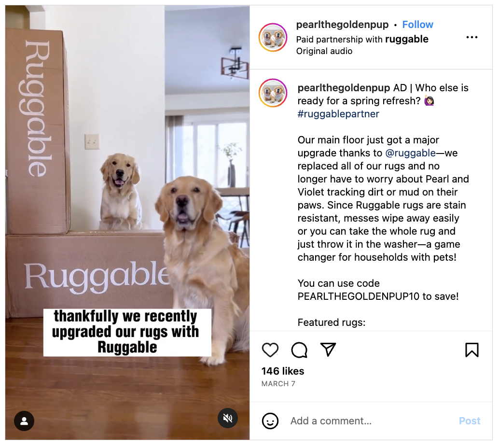Image resolution: width=499 pixels, height=448 pixels.
Task: Click the Add a comment field
Action: (x=369, y=421)
